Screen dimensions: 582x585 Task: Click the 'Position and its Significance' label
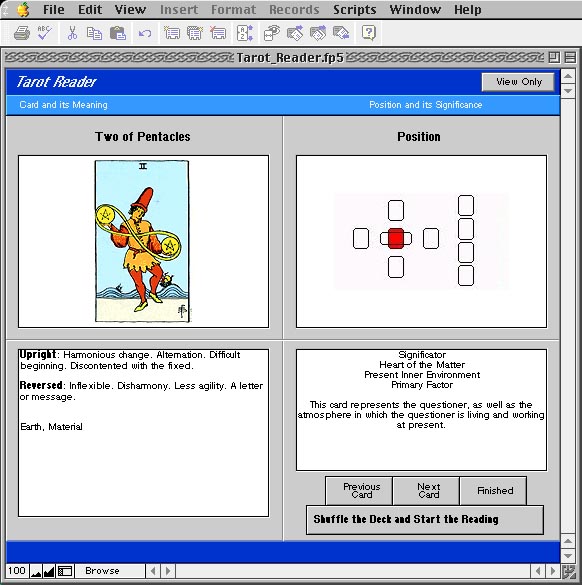coord(426,105)
